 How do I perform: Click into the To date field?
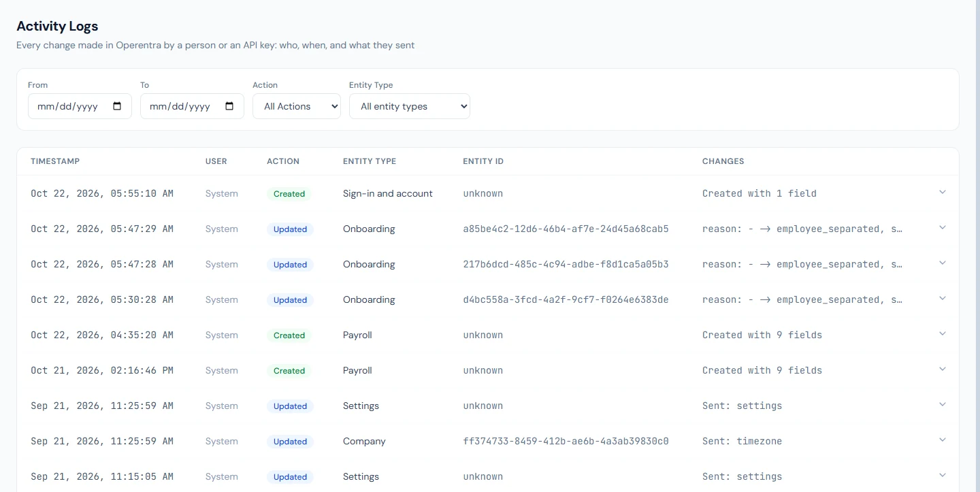(192, 106)
